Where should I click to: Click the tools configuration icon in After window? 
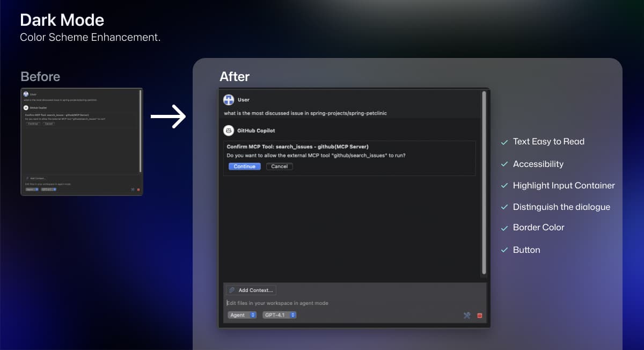(x=467, y=316)
